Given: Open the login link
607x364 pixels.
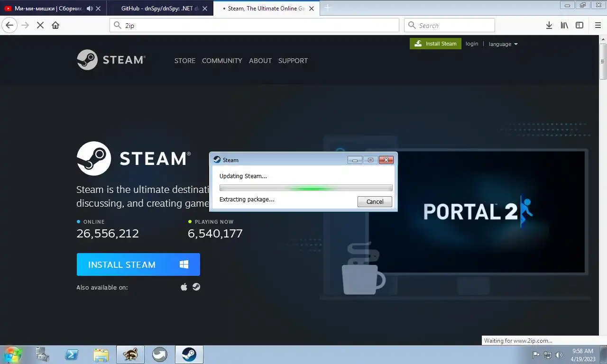Looking at the screenshot, I should (472, 44).
